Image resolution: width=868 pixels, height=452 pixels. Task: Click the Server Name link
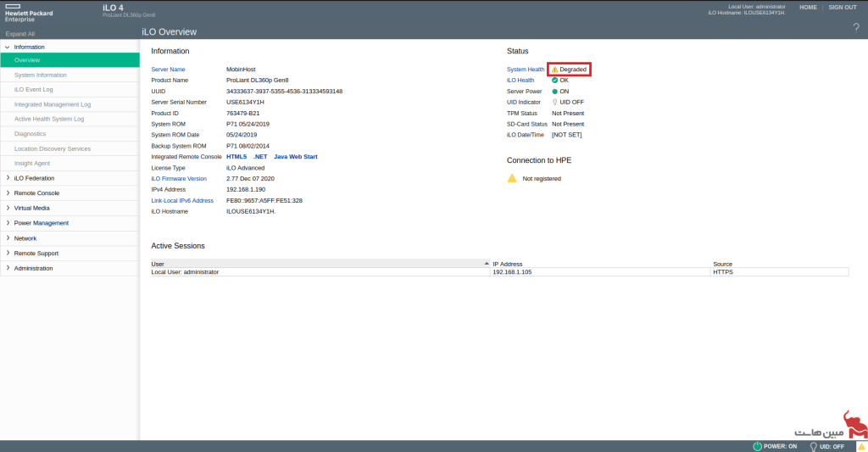(x=169, y=70)
